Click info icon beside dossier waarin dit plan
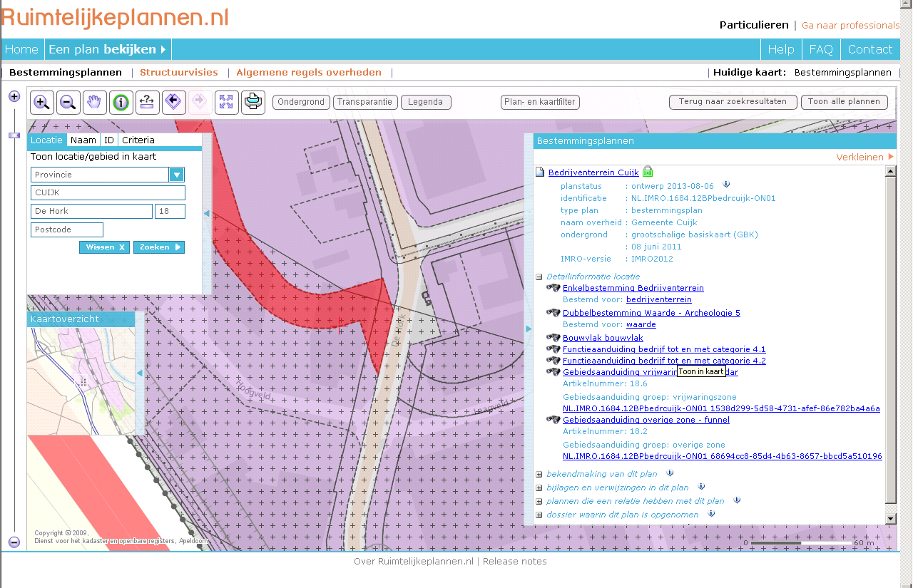The image size is (913, 588). click(711, 513)
